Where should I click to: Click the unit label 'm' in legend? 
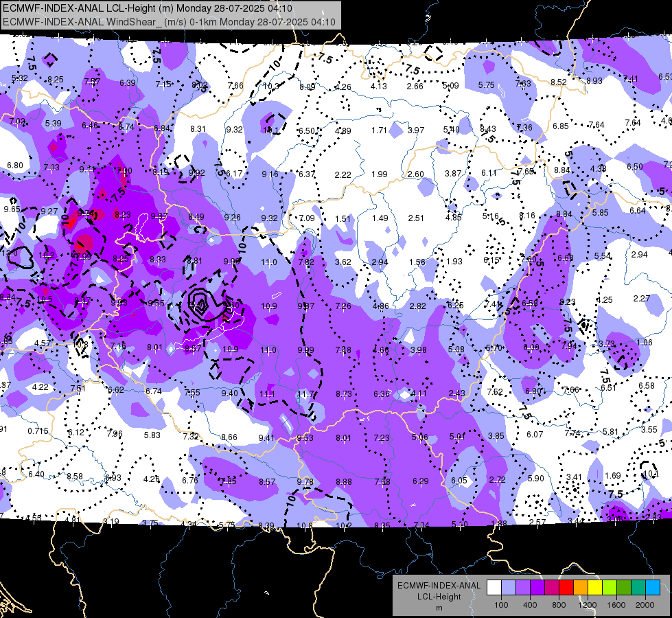point(439,608)
